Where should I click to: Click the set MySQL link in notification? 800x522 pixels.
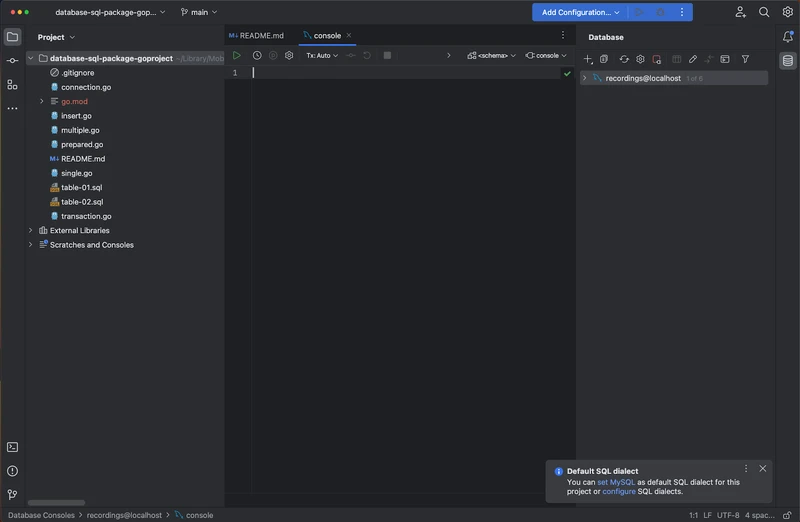[616, 482]
